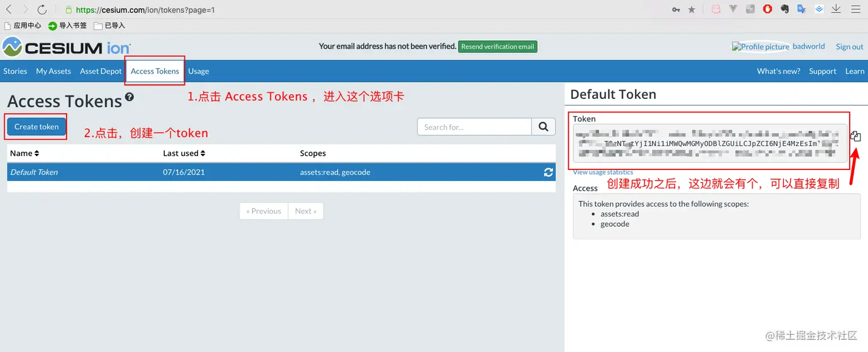Viewport: 868px width, 352px height.
Task: Open the browser hamburger menu
Action: pos(855,9)
